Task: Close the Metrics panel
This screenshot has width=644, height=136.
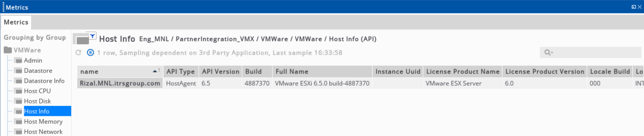Action: [640, 7]
